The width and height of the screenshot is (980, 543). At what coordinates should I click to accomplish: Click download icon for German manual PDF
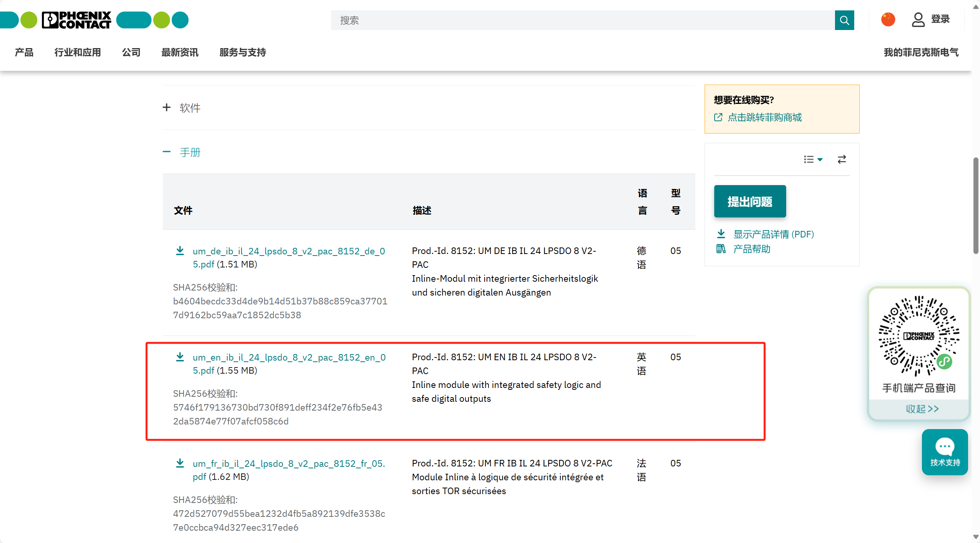coord(180,251)
